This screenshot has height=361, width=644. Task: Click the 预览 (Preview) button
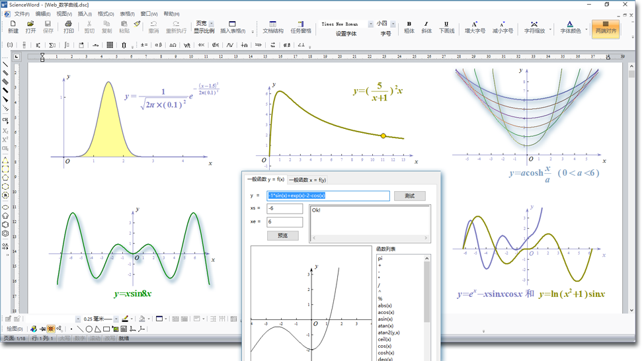[x=282, y=235]
